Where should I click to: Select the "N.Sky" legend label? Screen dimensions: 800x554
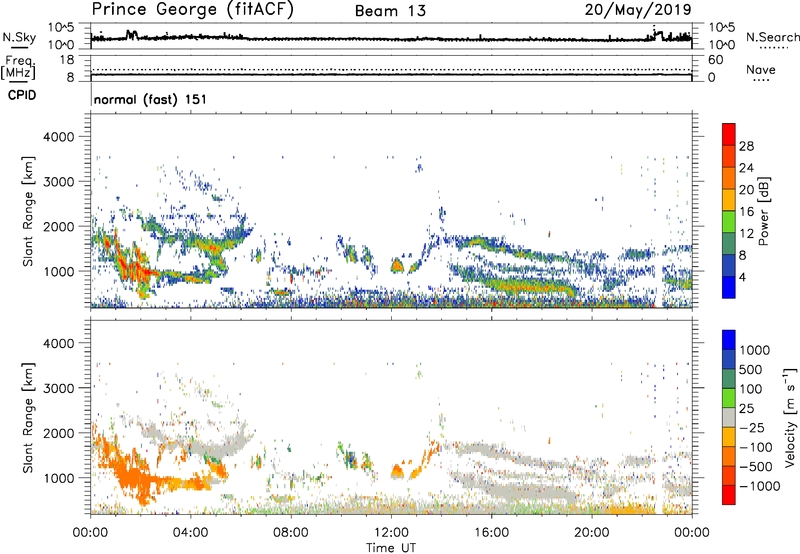19,37
